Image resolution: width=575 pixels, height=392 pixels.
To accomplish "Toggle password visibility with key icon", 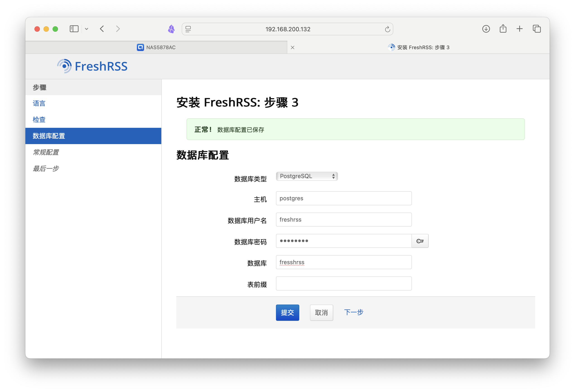I will (x=420, y=241).
